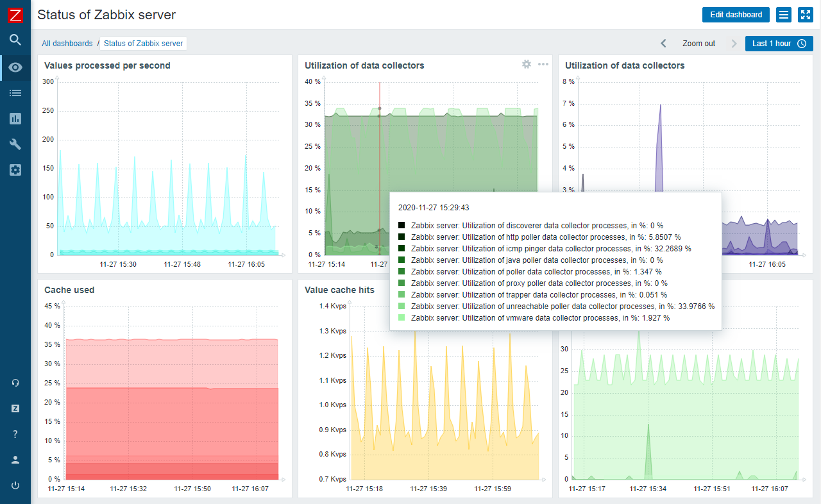This screenshot has width=821, height=504.
Task: Open the Inventory list icon in the sidebar
Action: pos(15,92)
